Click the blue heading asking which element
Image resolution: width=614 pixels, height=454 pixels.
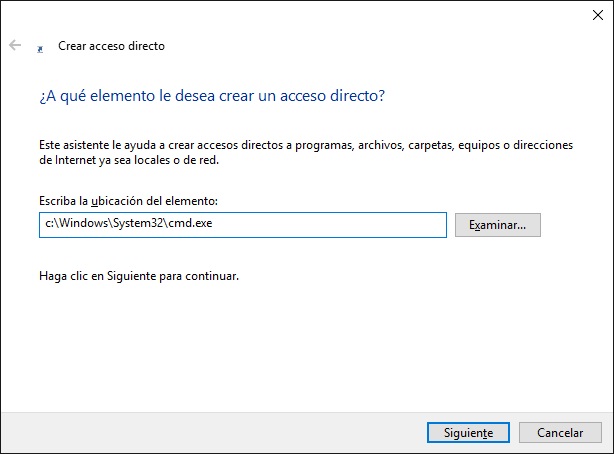[212, 96]
